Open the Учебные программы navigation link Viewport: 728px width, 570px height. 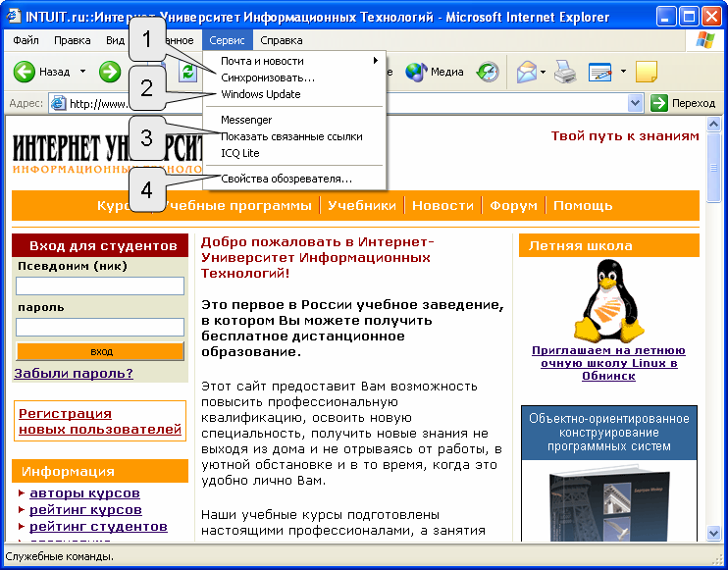pyautogui.click(x=238, y=206)
